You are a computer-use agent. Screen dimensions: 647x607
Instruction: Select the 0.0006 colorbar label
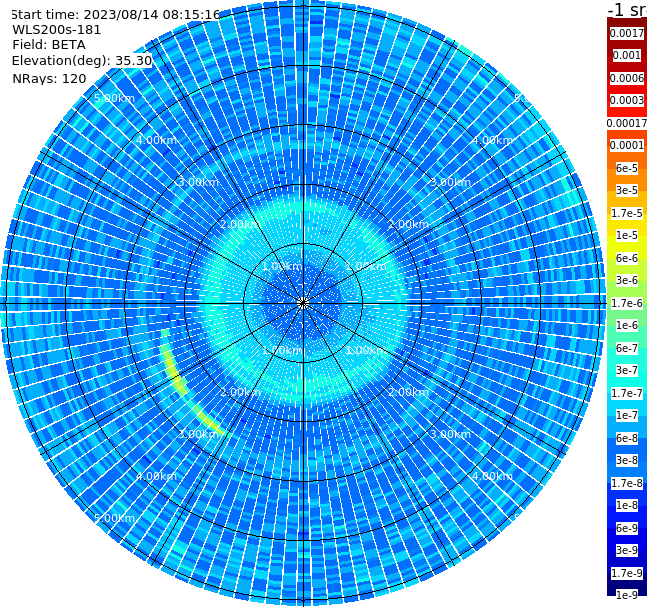coord(627,78)
